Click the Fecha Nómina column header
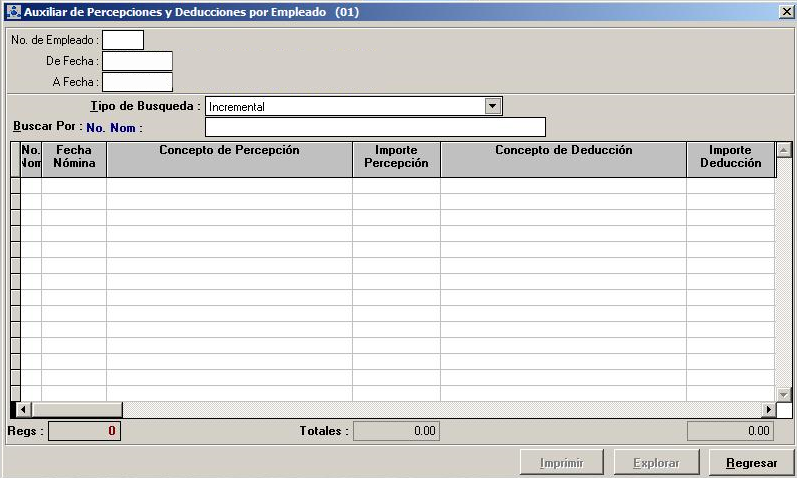The image size is (797, 478). pyautogui.click(x=74, y=158)
